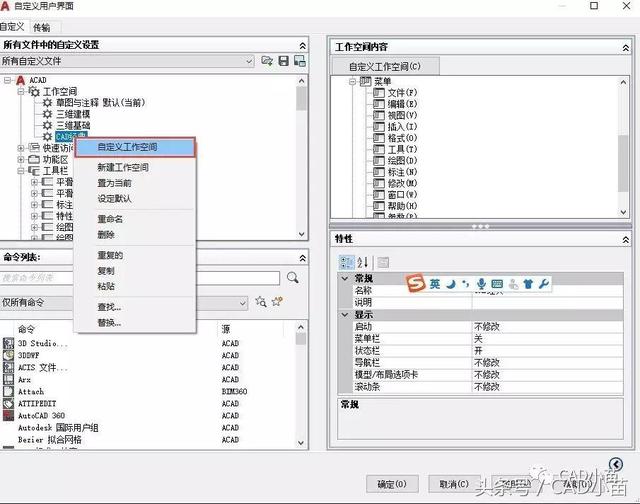Choose 自定义工作空间 from context menu
Image resolution: width=640 pixels, height=504 pixels.
coord(135,147)
